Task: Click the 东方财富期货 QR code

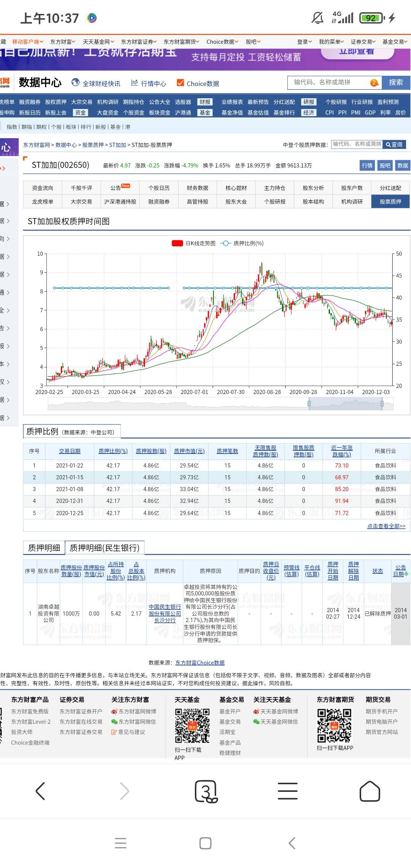Action: pos(335,726)
